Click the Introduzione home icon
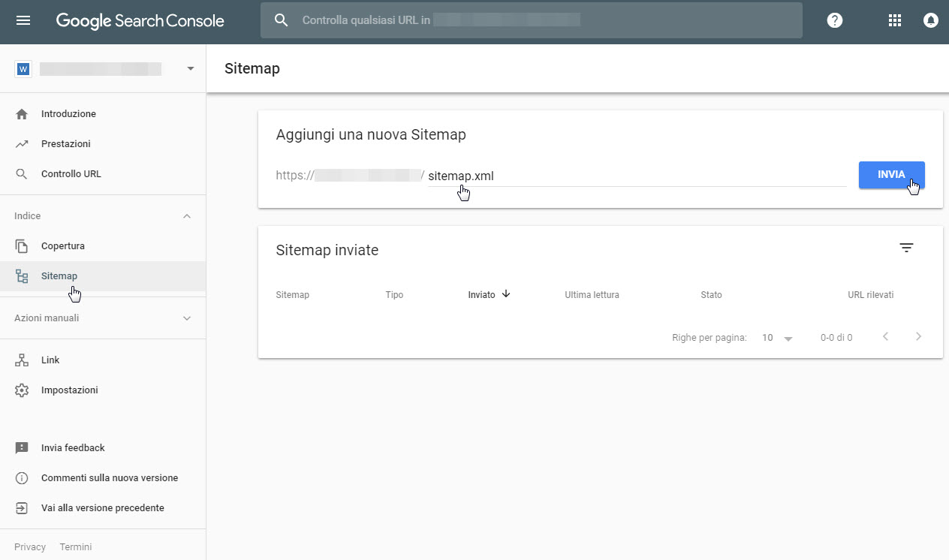949x560 pixels. [22, 114]
